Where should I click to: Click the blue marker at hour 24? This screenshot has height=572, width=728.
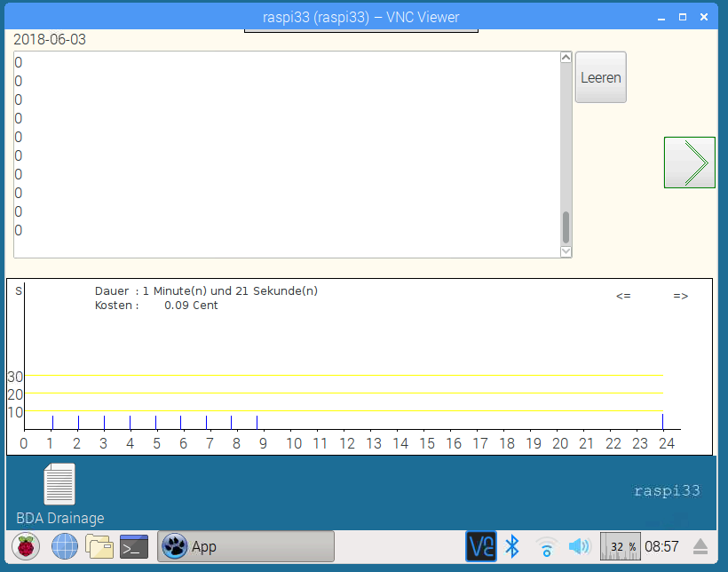tap(662, 421)
